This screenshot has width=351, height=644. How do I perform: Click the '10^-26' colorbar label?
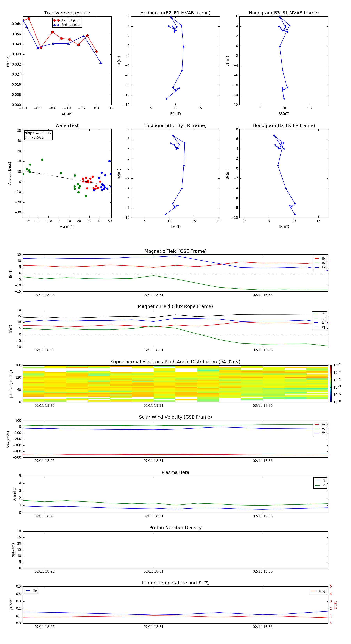[x=337, y=365]
